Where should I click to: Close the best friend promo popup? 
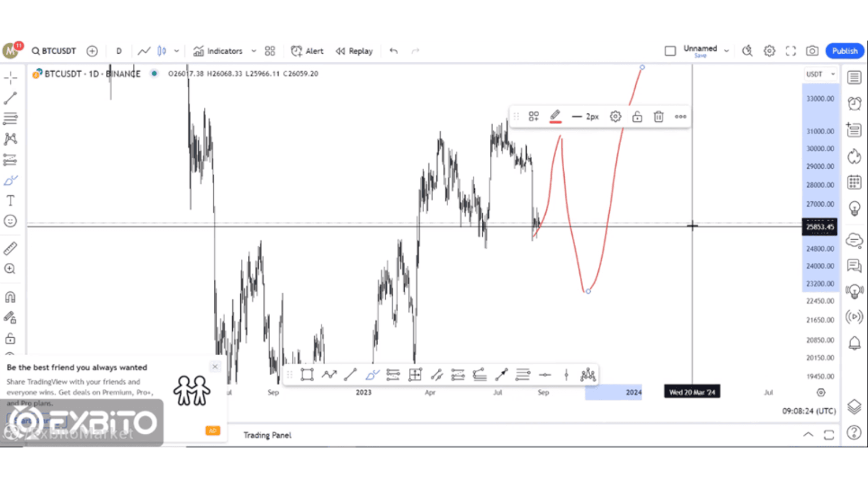(x=215, y=367)
